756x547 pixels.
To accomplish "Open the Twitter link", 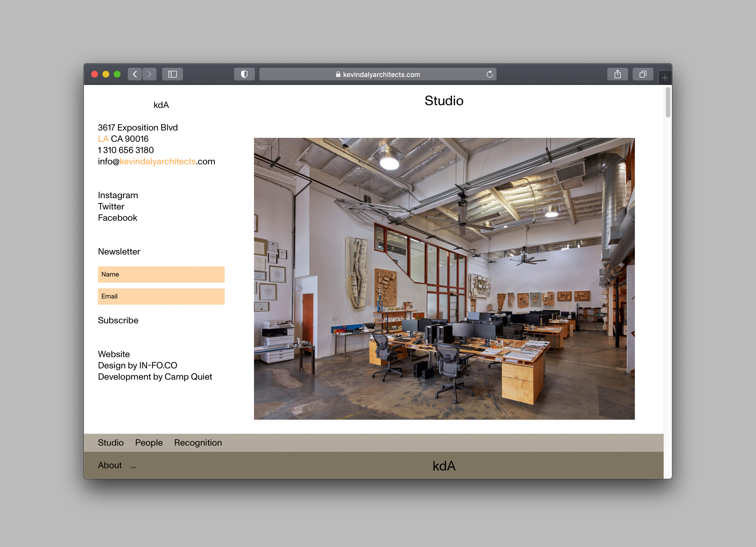I will [x=111, y=207].
